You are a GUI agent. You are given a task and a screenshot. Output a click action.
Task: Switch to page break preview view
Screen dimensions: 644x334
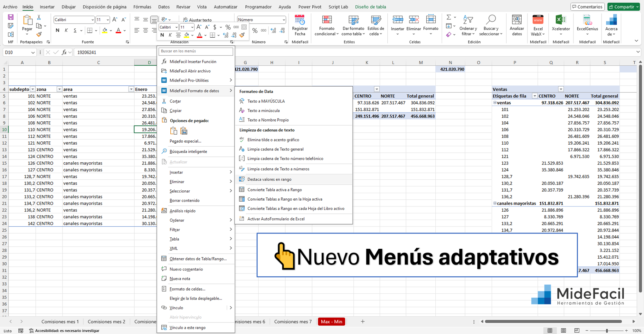click(577, 330)
